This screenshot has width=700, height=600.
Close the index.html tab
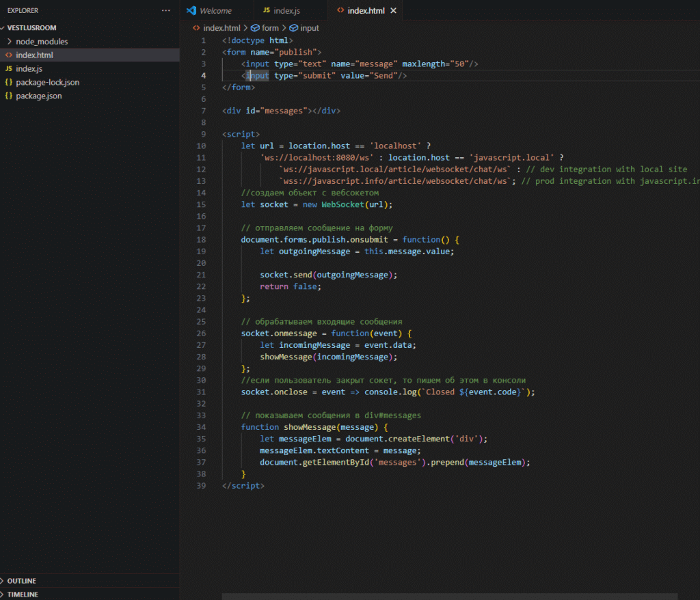point(392,11)
